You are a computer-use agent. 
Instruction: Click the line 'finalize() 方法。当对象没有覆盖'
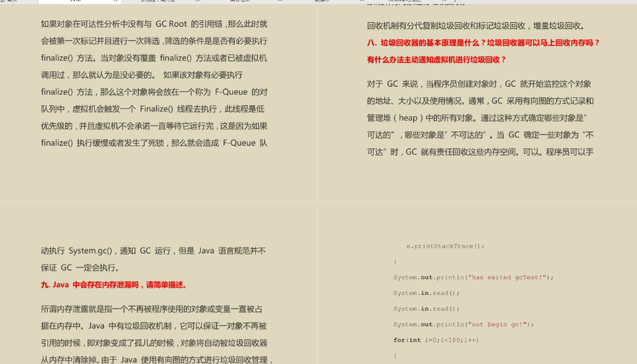click(154, 58)
